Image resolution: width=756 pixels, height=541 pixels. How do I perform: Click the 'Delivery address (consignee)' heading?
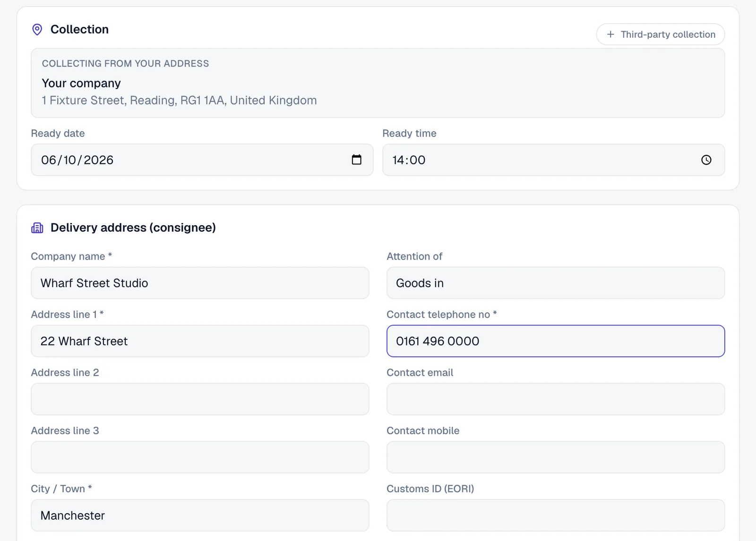tap(133, 228)
